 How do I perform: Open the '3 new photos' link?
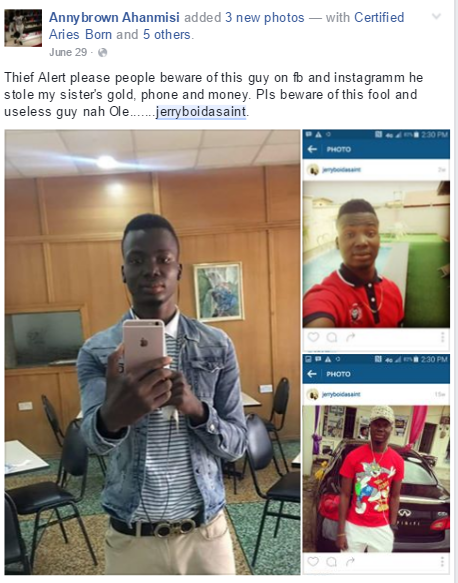[264, 17]
